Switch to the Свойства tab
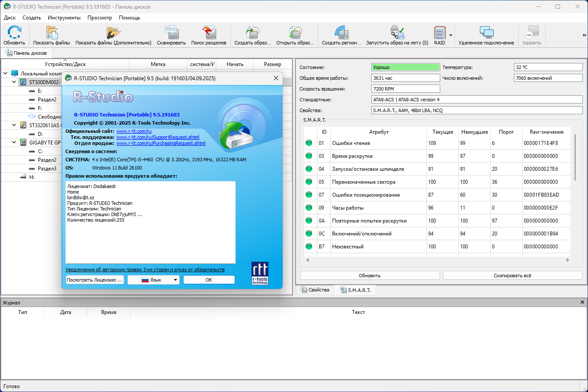 (315, 290)
